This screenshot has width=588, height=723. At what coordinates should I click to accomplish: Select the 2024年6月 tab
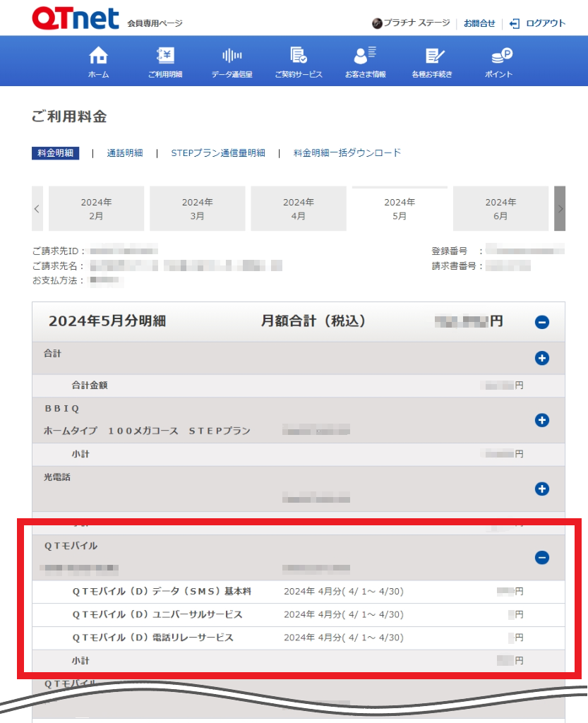tap(501, 208)
